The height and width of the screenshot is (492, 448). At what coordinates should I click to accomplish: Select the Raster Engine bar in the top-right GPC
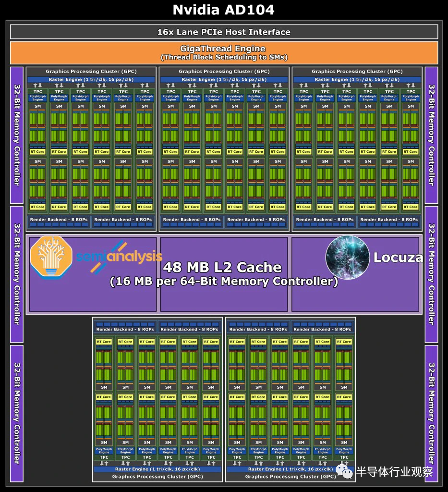pyautogui.click(x=357, y=79)
